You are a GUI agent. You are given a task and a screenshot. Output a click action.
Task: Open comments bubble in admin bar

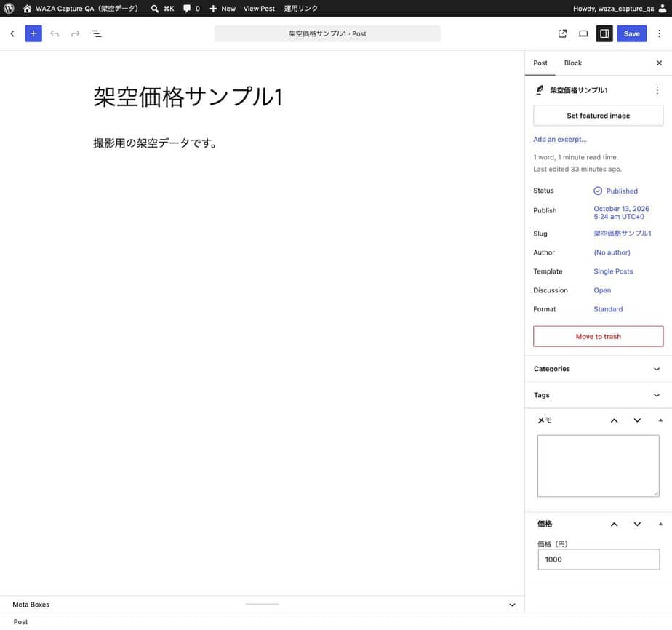(x=187, y=8)
